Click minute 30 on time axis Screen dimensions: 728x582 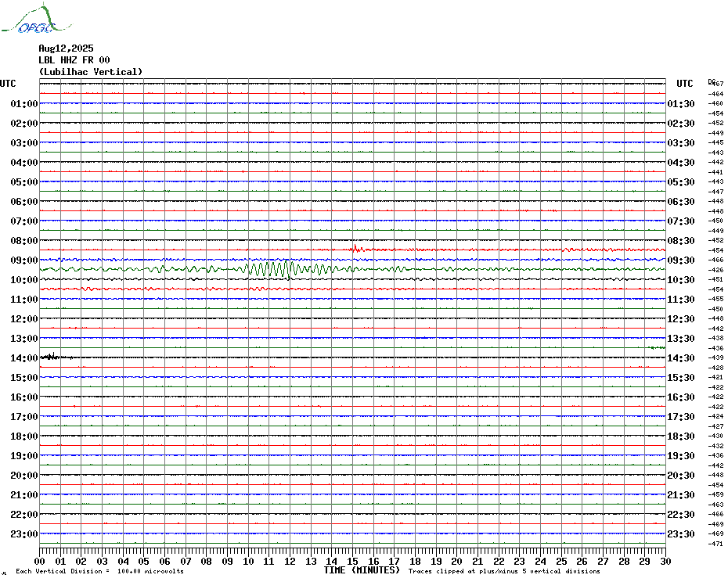666,561
